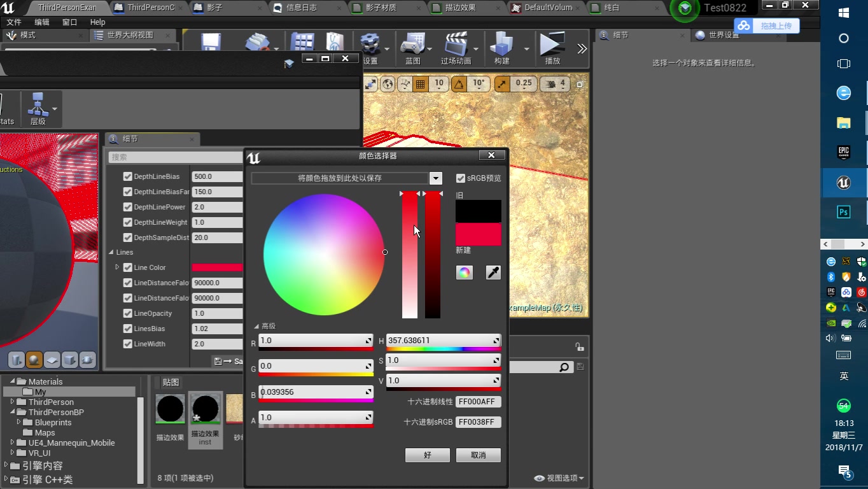Cancel the color picker with 取消
This screenshot has width=868, height=489.
coord(479,455)
